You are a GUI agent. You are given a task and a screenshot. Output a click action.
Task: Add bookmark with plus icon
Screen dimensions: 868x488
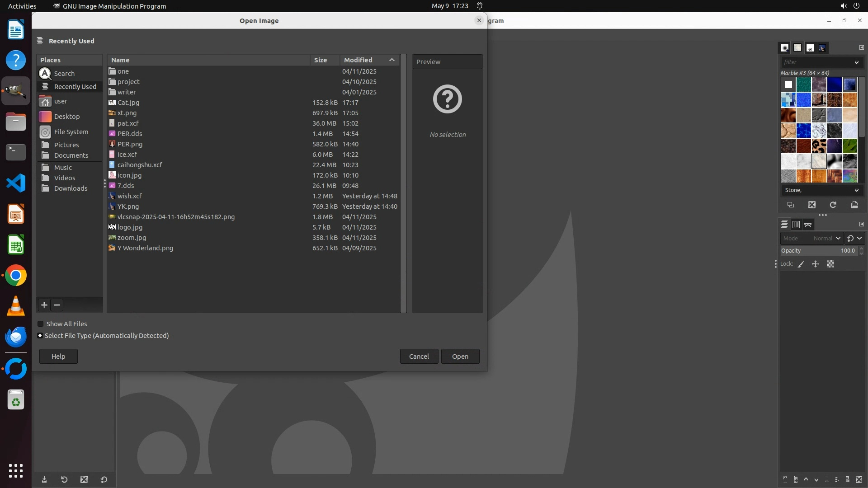tap(44, 305)
